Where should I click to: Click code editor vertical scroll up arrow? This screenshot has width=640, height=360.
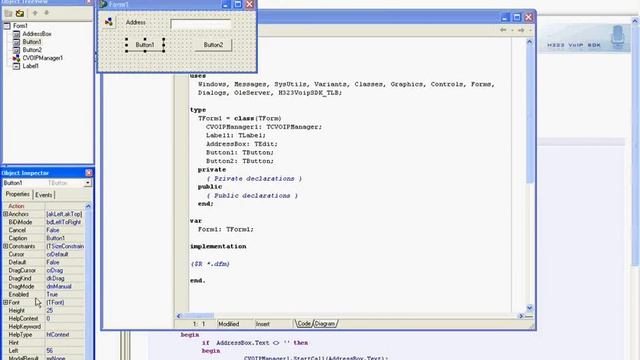(x=529, y=42)
